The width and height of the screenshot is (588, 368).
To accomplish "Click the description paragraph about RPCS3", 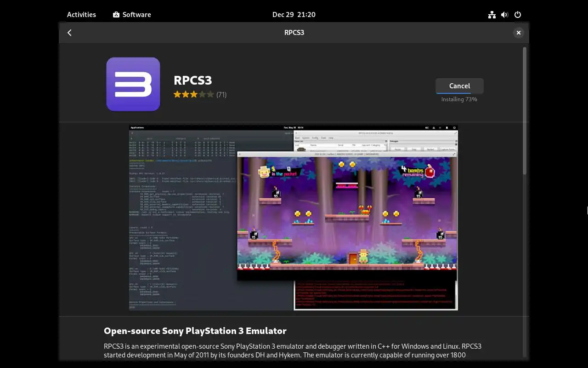I will [x=293, y=351].
